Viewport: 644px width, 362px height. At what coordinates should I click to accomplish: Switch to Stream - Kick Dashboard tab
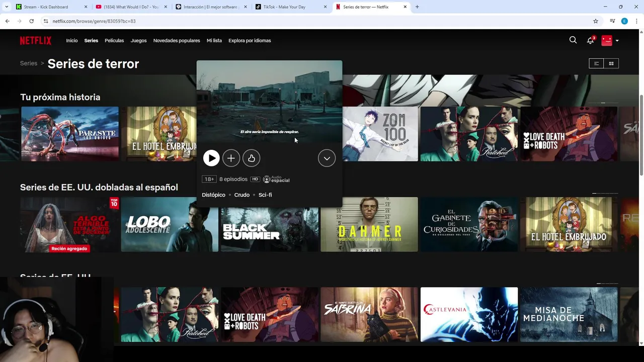click(50, 7)
